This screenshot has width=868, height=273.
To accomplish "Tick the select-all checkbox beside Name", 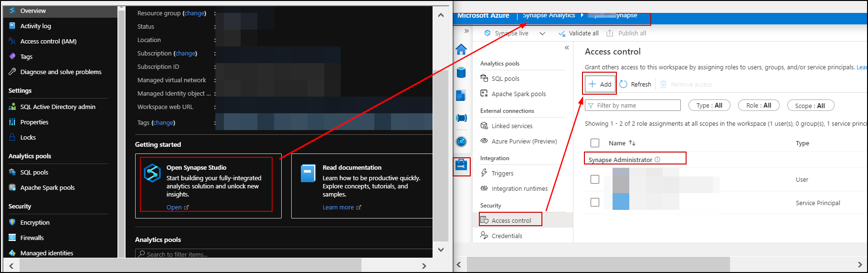I will [595, 143].
